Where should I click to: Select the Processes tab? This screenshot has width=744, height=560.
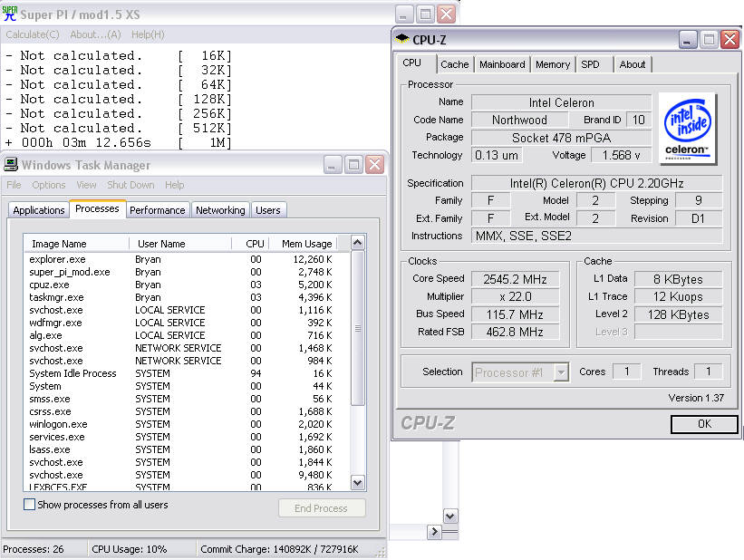point(97,208)
